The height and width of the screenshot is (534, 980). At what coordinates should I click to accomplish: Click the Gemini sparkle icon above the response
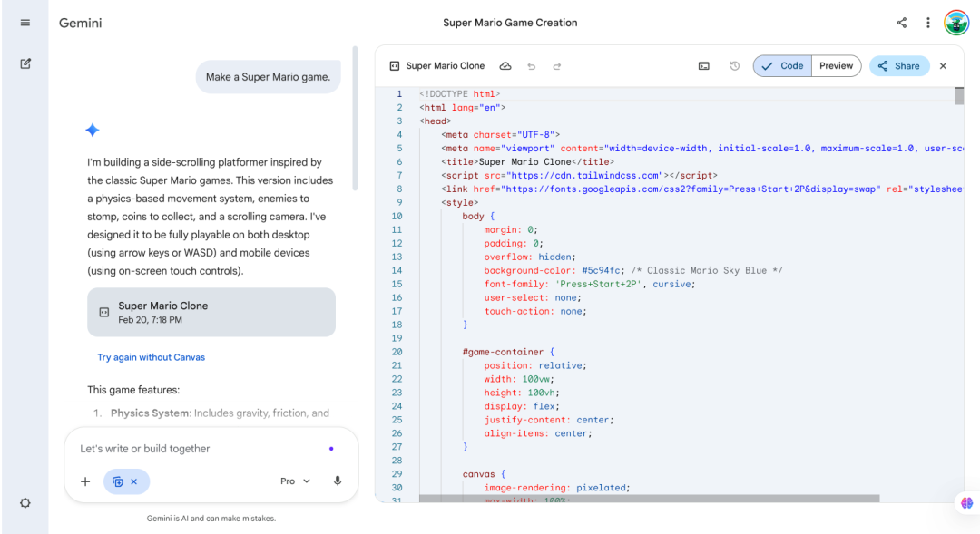pyautogui.click(x=93, y=130)
